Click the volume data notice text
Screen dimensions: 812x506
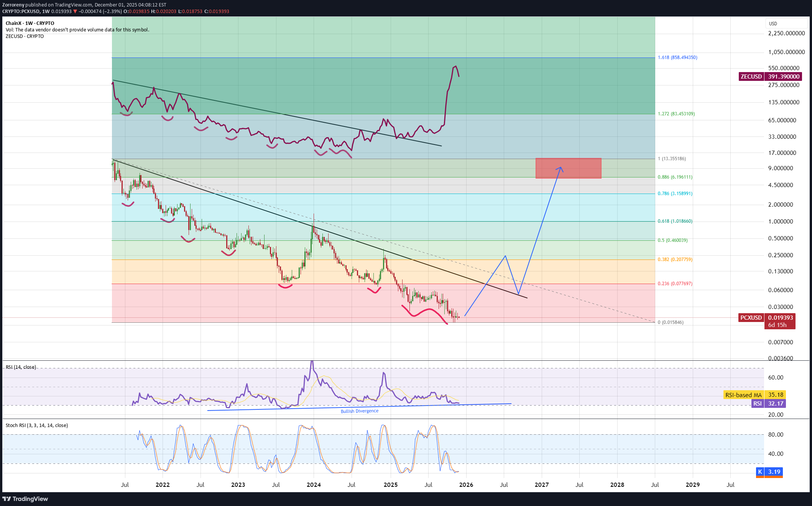click(x=77, y=30)
